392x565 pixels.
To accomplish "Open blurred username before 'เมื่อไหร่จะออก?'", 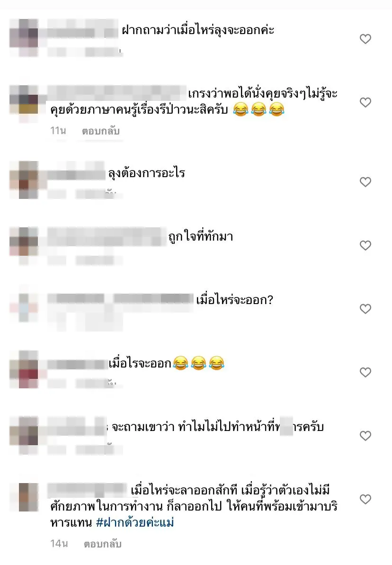I will point(121,299).
